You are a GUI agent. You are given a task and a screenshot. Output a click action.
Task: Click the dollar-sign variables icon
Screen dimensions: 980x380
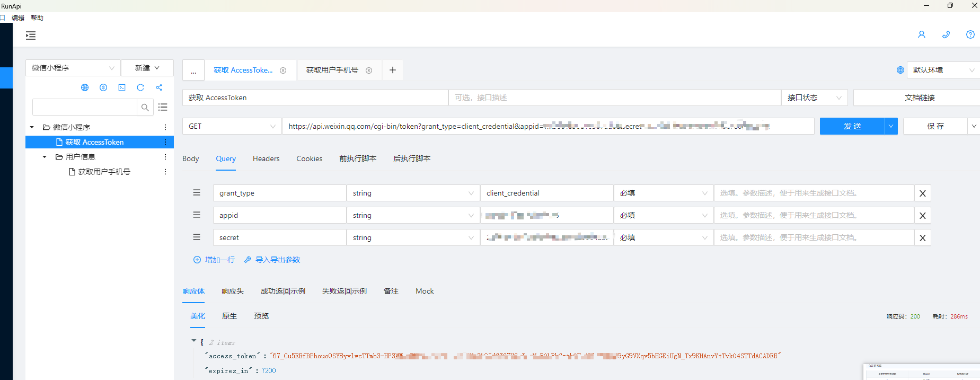103,87
